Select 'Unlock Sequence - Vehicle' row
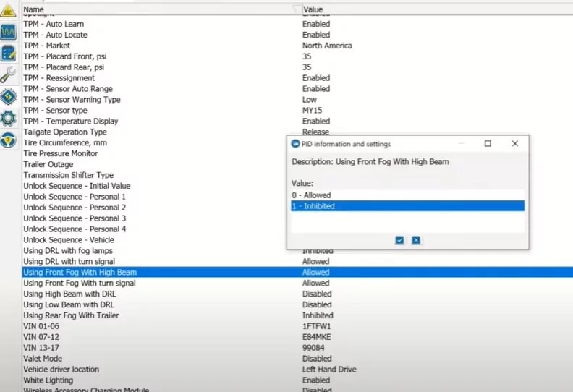Screen dimensions: 573x392 [x=154, y=240]
